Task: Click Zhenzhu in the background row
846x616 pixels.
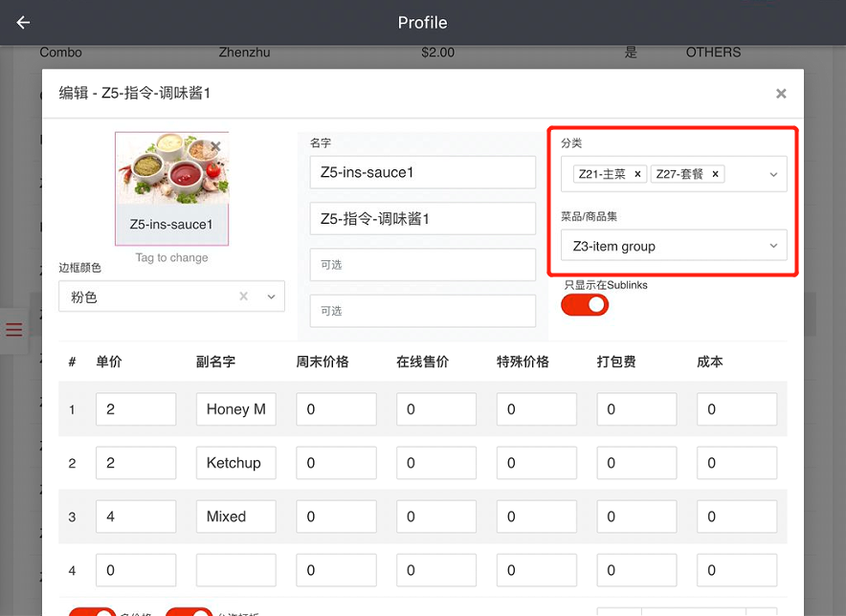Action: [x=244, y=53]
